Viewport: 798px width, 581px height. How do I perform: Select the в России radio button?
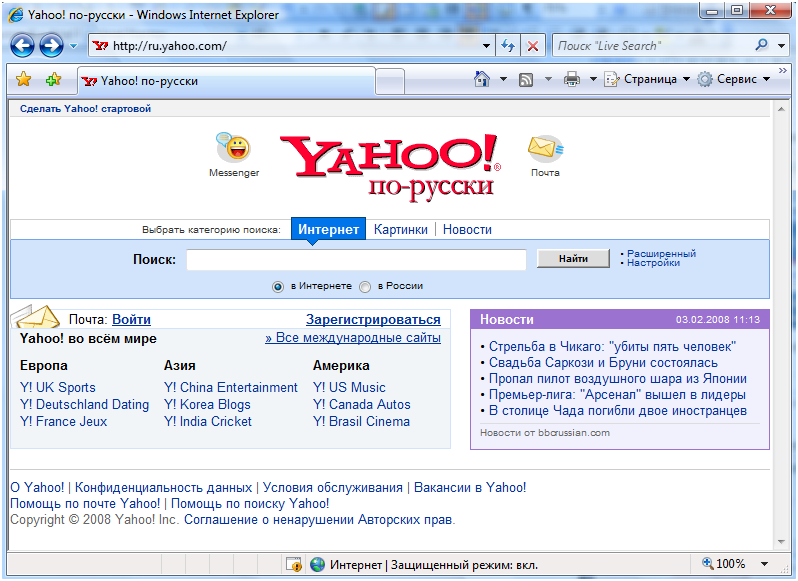[365, 287]
